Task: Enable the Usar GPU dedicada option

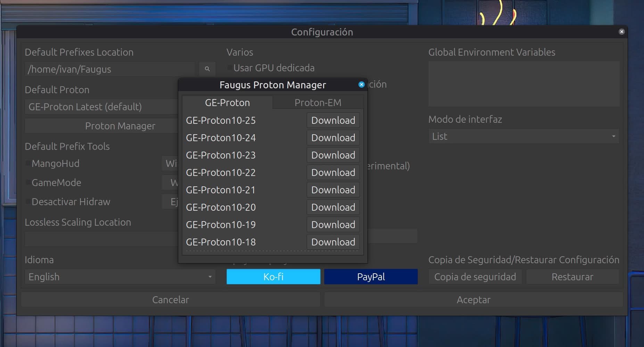Action: (230, 68)
